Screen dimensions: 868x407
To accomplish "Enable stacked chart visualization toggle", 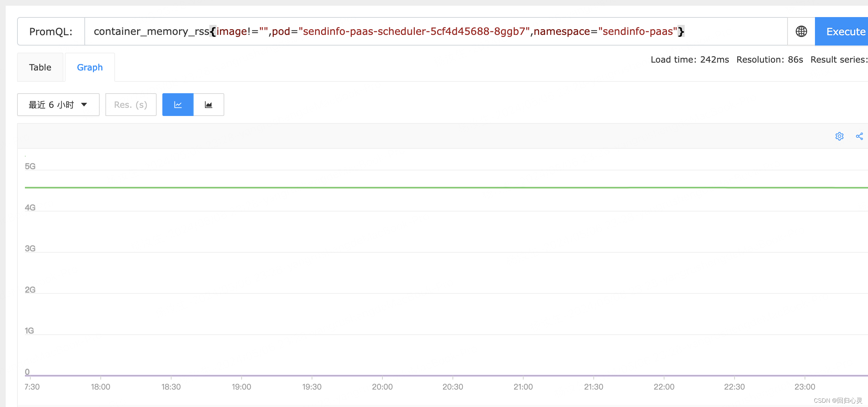I will tap(209, 104).
